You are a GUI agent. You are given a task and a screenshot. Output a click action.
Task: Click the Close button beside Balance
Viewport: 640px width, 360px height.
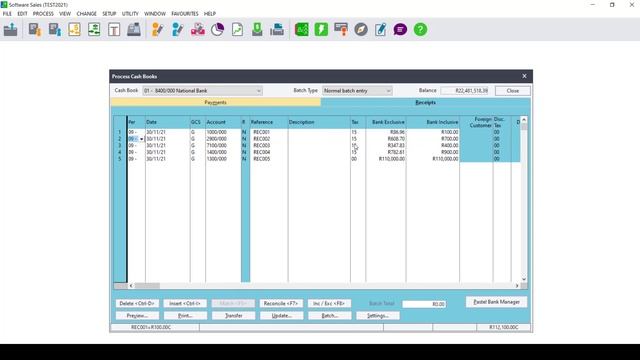tap(513, 91)
